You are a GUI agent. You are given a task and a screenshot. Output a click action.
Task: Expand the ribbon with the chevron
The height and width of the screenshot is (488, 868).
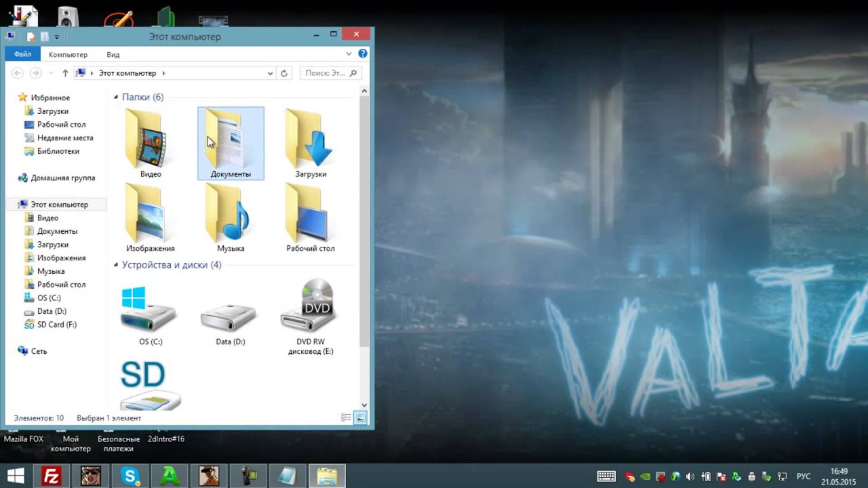[349, 54]
